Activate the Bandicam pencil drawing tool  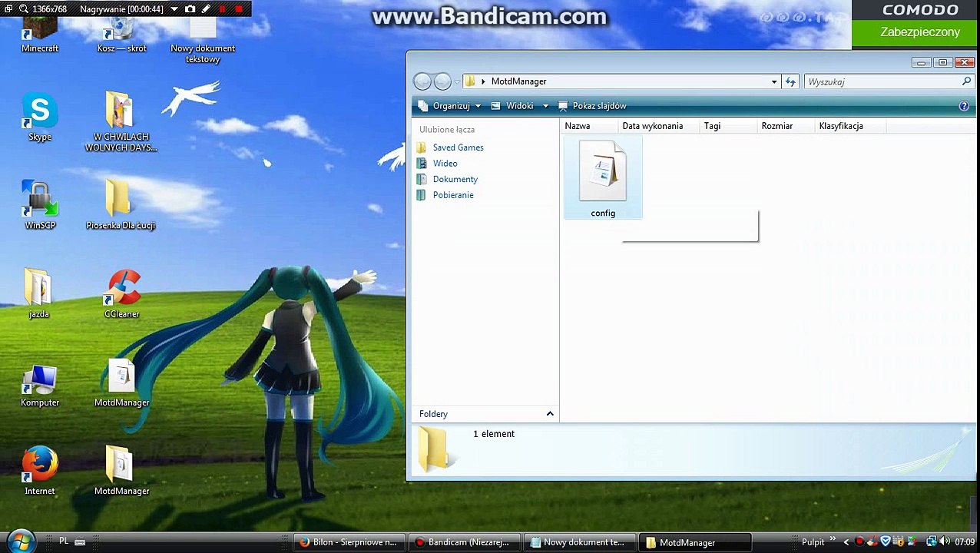click(207, 8)
